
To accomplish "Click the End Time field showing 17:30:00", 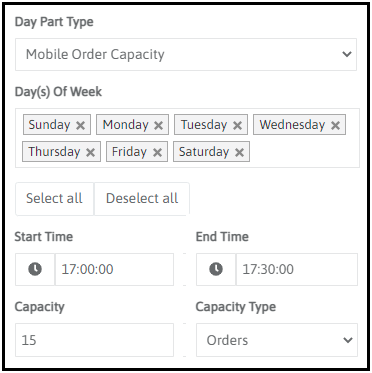I will point(297,269).
